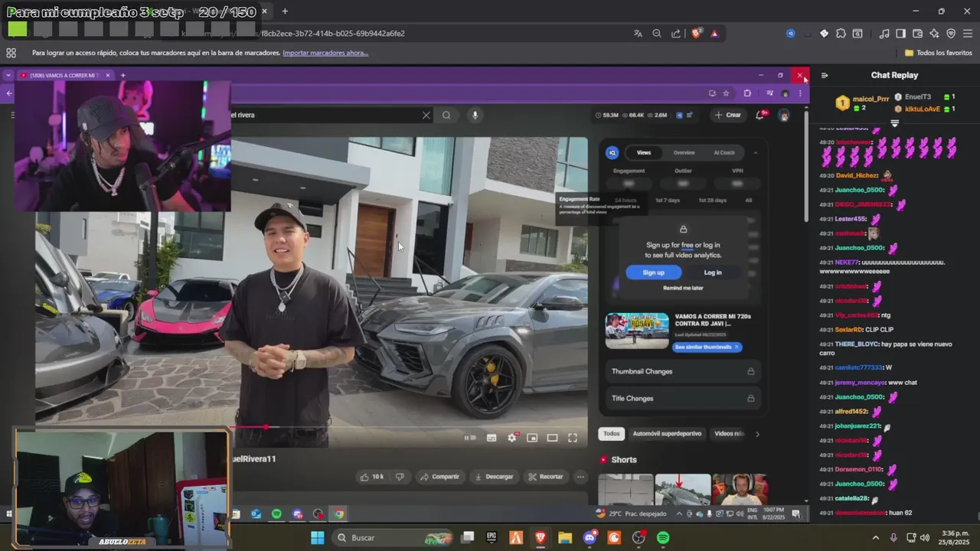Open the YouTube account avatar menu

(x=784, y=116)
